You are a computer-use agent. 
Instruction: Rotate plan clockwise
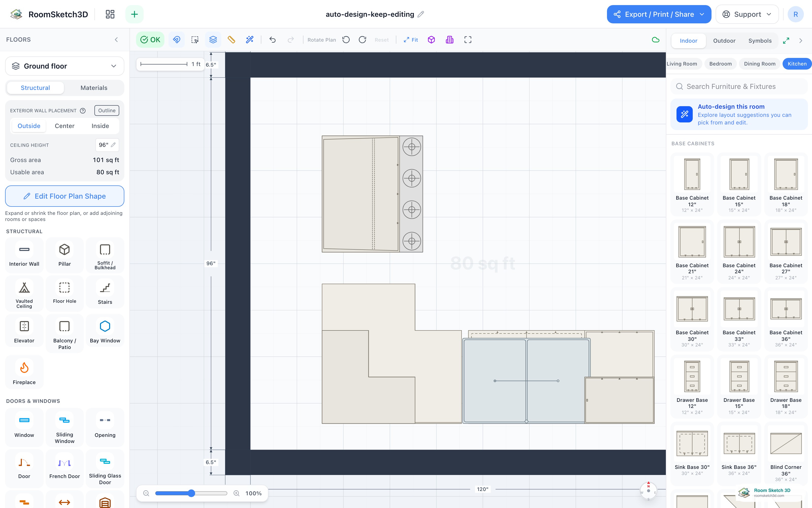coord(362,40)
